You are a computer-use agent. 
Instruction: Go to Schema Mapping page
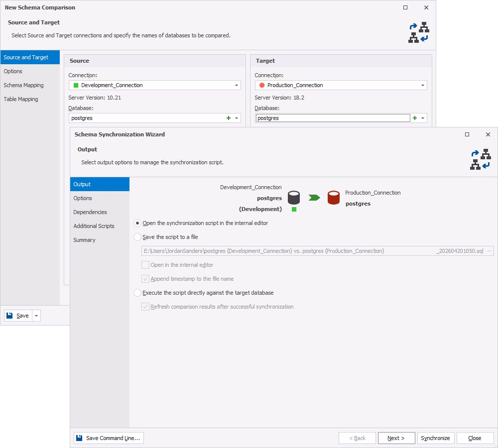(30, 85)
